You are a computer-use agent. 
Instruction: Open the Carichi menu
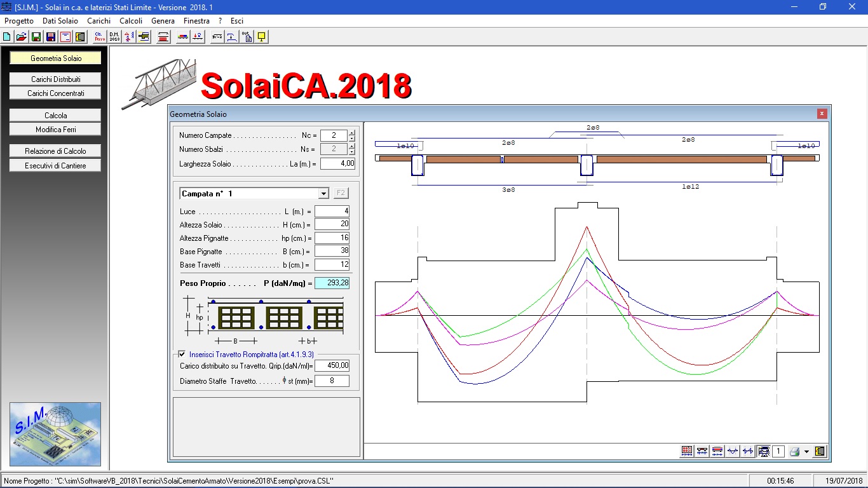click(99, 21)
